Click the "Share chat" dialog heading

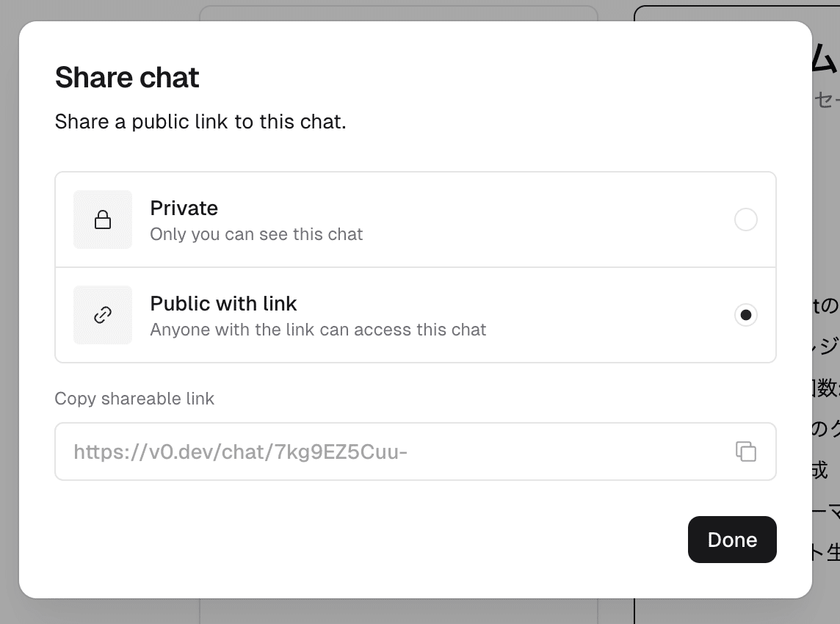point(127,78)
